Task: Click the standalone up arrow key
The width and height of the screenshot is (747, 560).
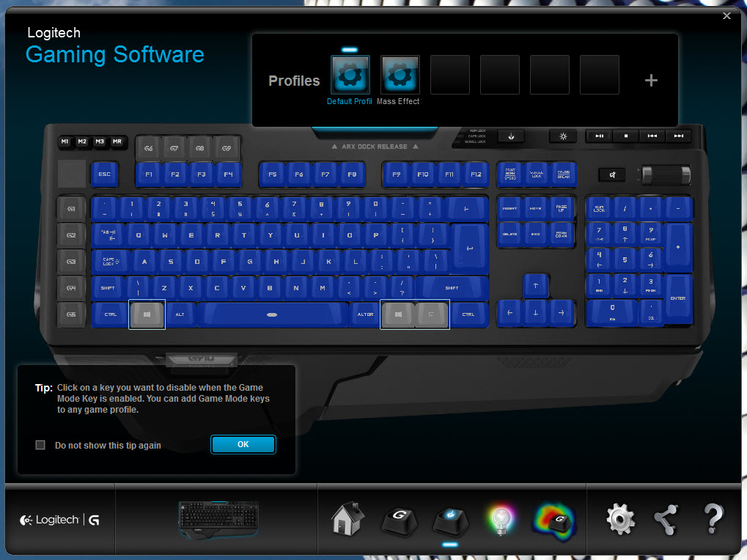Action: click(x=536, y=286)
